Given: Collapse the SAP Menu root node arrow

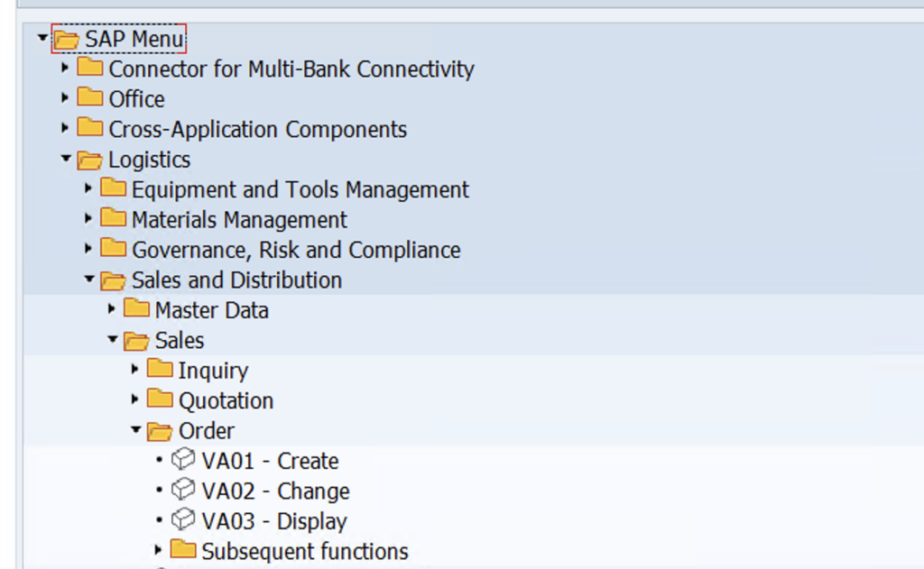Looking at the screenshot, I should (42, 38).
